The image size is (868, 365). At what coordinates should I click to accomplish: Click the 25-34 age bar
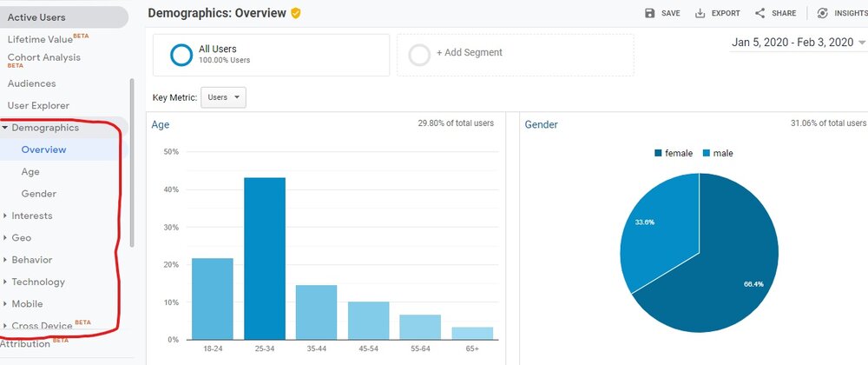coord(265,259)
